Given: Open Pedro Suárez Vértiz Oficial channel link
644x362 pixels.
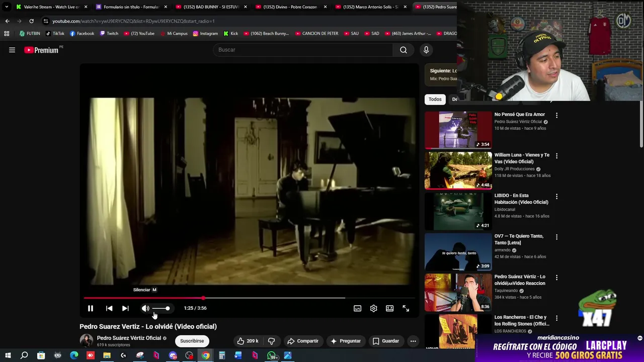Looking at the screenshot, I should pos(129,338).
